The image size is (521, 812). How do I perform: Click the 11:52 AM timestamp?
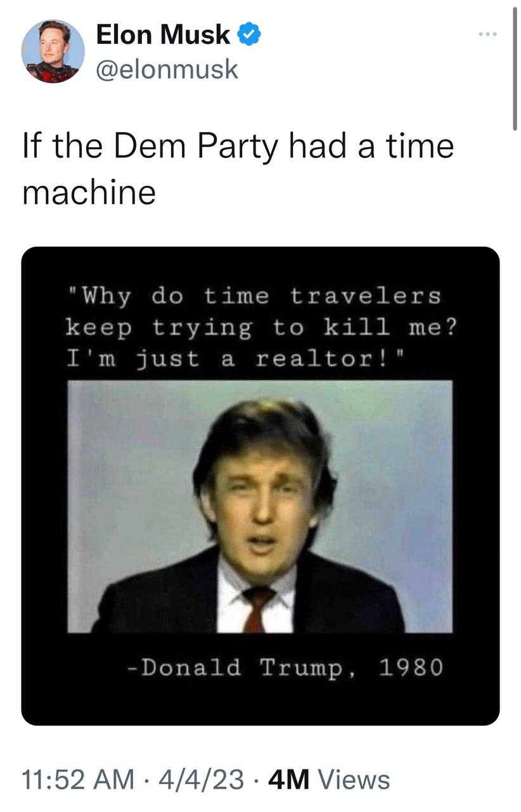pyautogui.click(x=78, y=779)
